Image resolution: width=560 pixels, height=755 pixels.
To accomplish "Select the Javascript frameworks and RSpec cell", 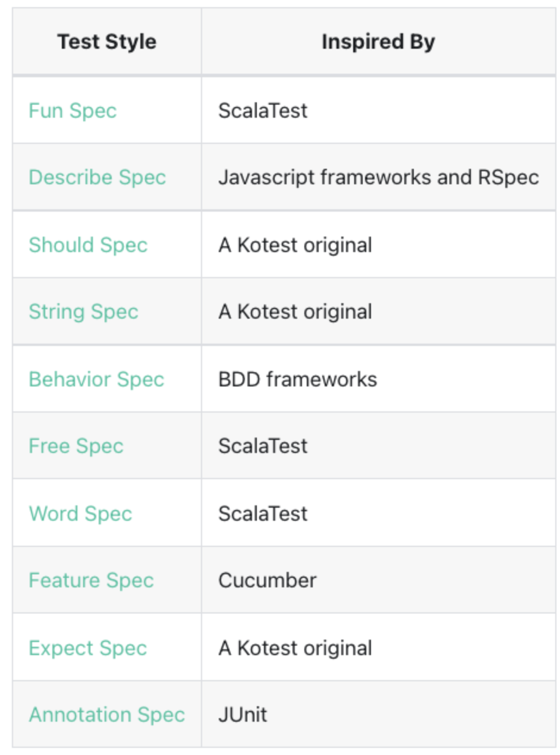I will tap(378, 177).
